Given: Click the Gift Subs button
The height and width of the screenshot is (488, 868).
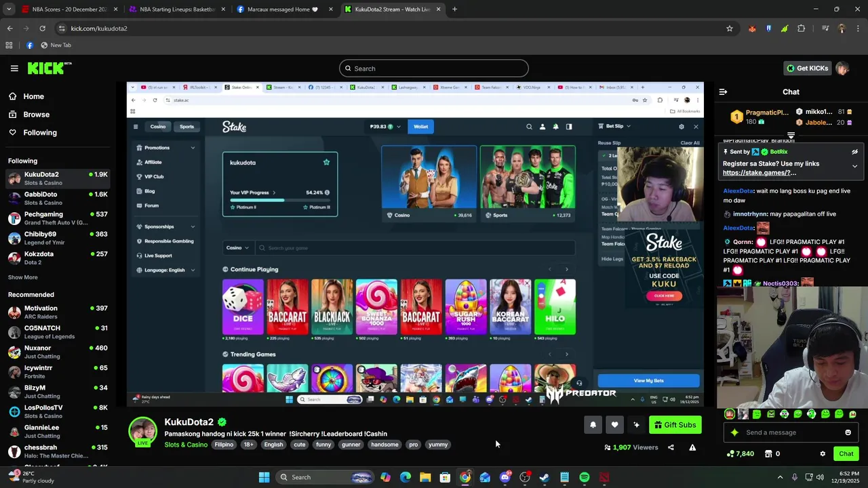Looking at the screenshot, I should [675, 425].
